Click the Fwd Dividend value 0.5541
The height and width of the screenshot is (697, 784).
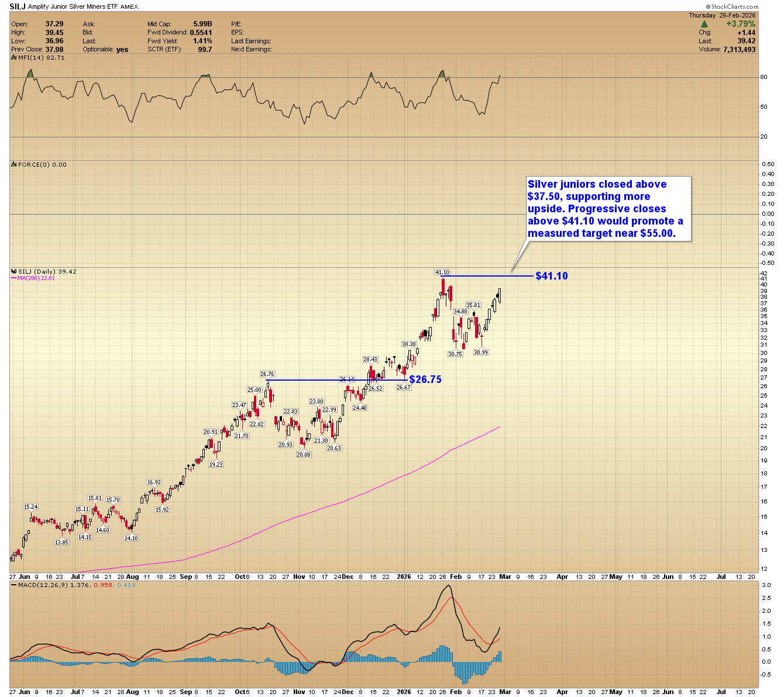(201, 33)
